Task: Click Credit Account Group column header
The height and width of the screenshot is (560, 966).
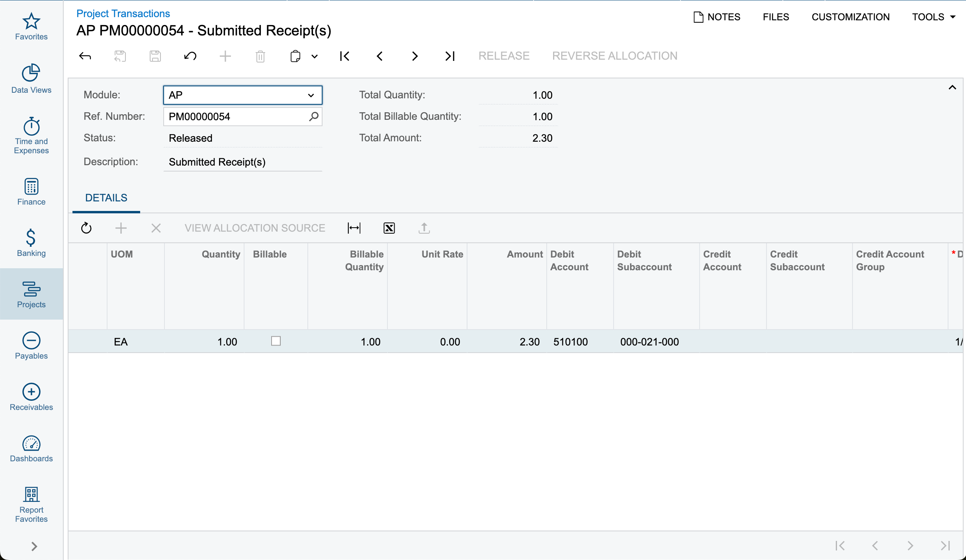Action: [x=900, y=286]
